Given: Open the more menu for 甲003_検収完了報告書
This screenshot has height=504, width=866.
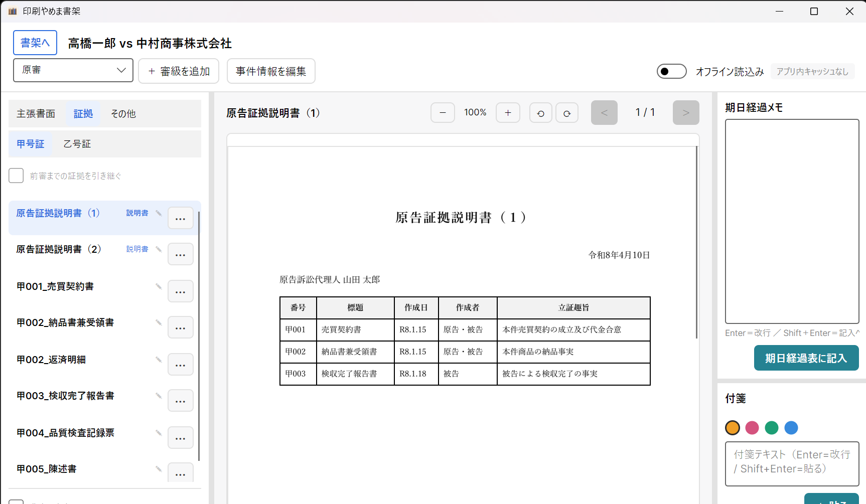Looking at the screenshot, I should click(x=181, y=401).
